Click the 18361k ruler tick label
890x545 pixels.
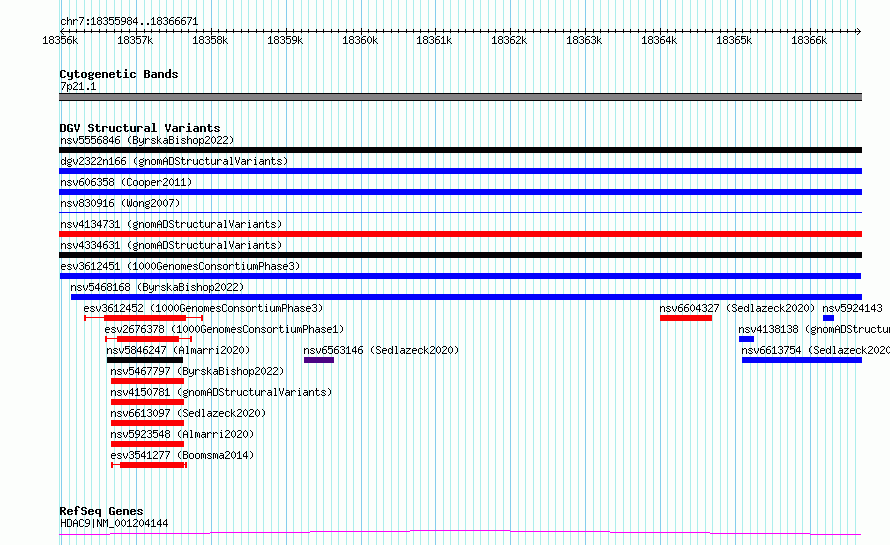point(434,40)
